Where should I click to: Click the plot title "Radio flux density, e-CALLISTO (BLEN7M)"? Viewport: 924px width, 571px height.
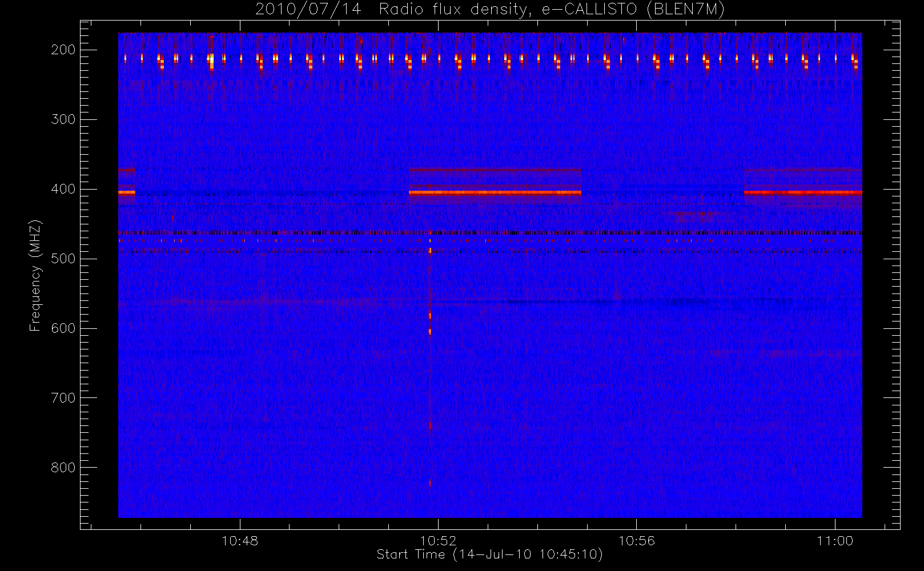point(552,10)
